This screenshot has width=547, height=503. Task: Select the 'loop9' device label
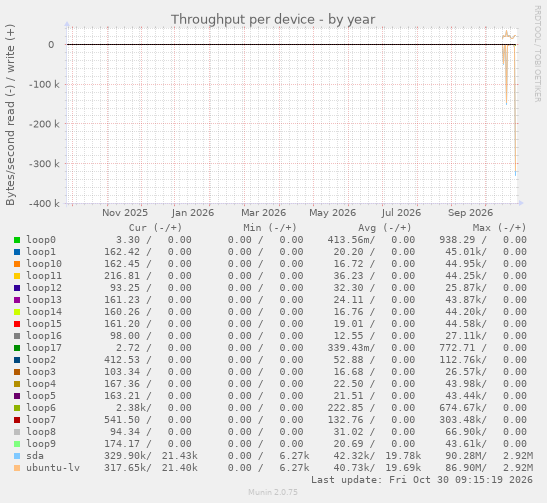(x=41, y=444)
